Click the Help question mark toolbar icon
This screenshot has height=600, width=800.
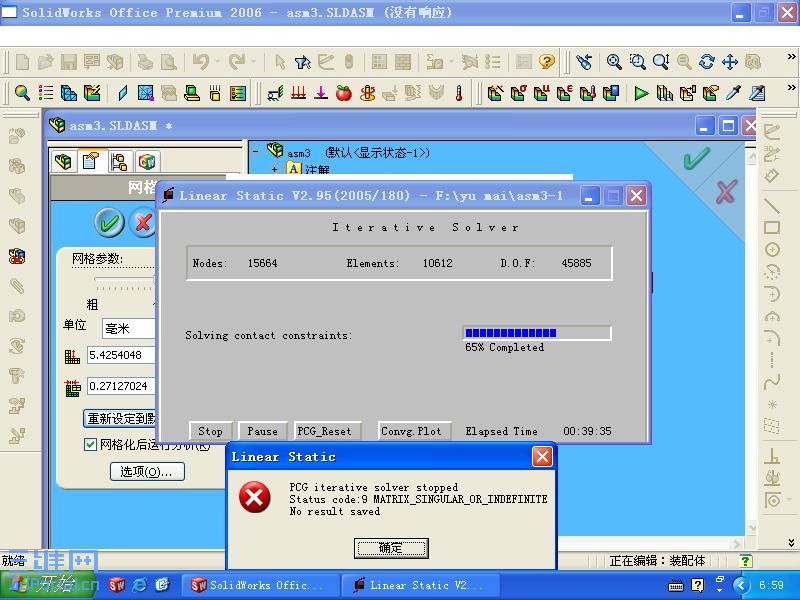point(546,62)
